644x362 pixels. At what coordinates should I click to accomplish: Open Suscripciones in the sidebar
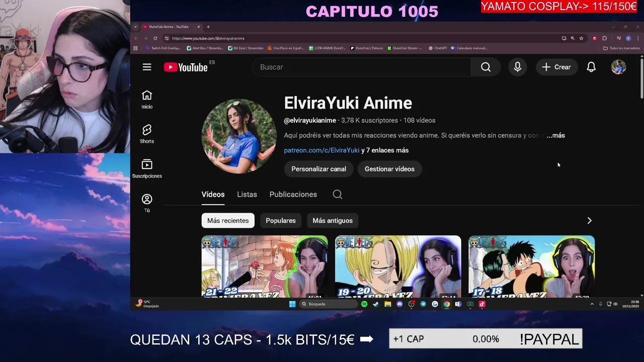tap(147, 169)
